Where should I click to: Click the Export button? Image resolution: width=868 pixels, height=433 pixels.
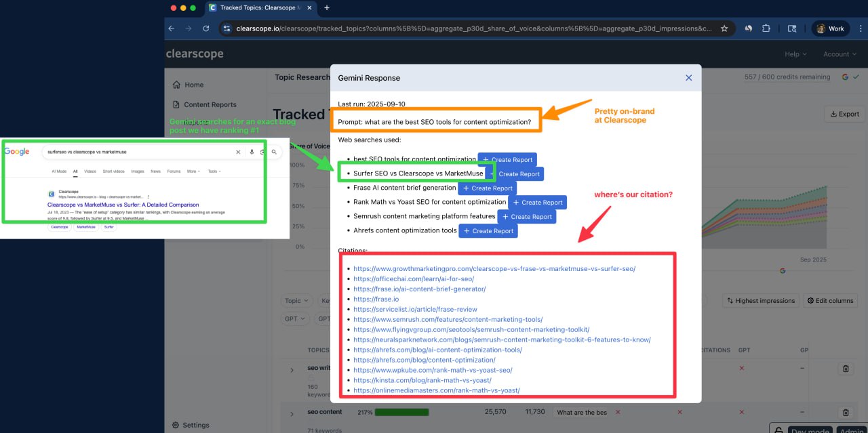coord(844,114)
